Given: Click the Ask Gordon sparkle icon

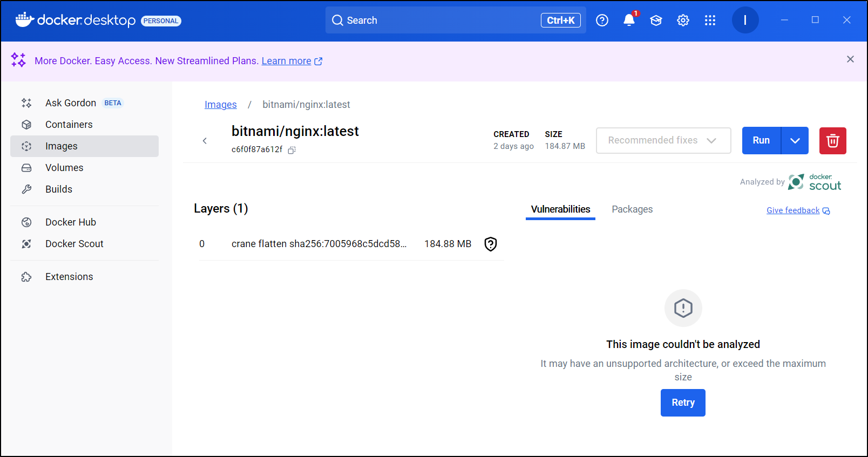Looking at the screenshot, I should (26, 103).
